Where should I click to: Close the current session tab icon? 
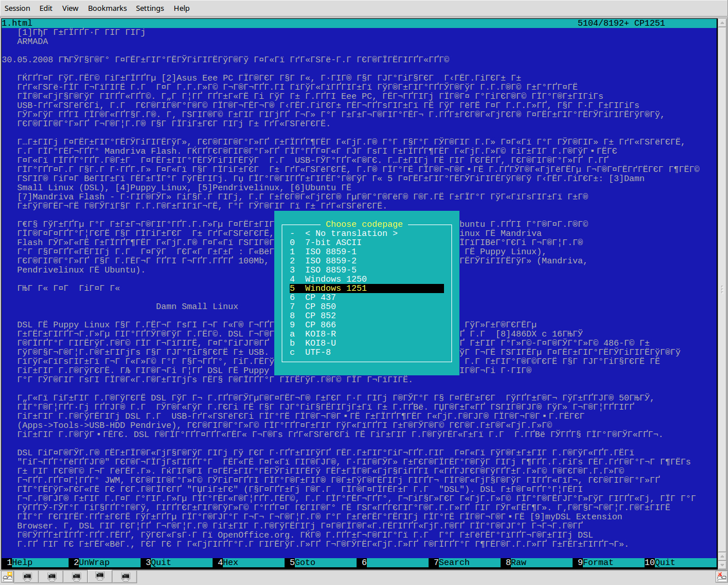(x=721, y=577)
